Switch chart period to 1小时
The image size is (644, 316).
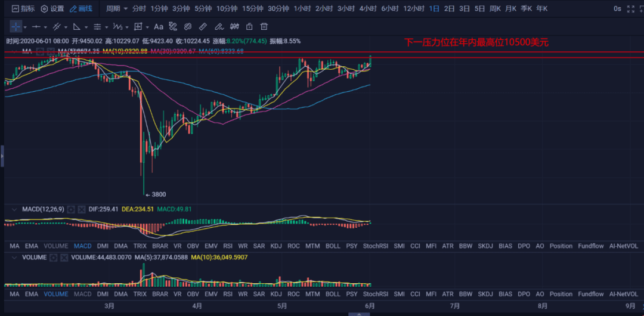302,8
